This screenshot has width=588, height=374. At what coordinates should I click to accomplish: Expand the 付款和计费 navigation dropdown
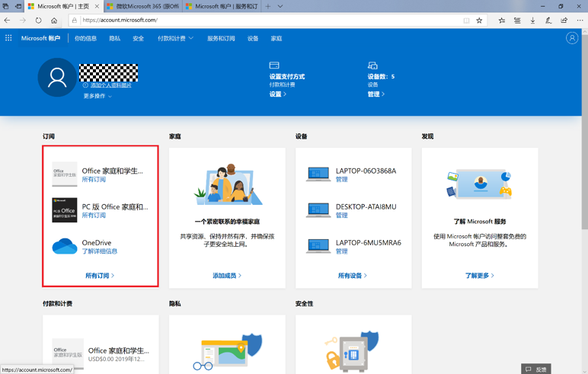click(x=175, y=38)
